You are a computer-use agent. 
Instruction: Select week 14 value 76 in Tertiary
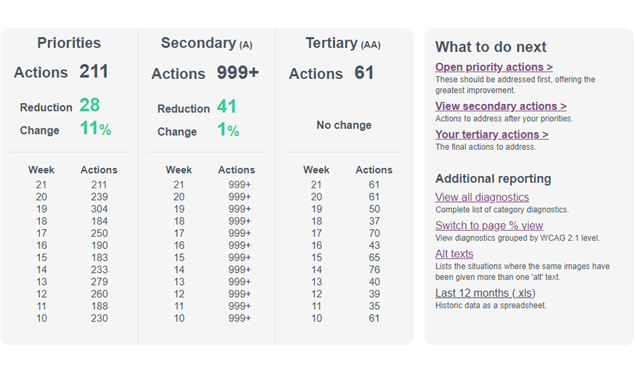pyautogui.click(x=374, y=270)
